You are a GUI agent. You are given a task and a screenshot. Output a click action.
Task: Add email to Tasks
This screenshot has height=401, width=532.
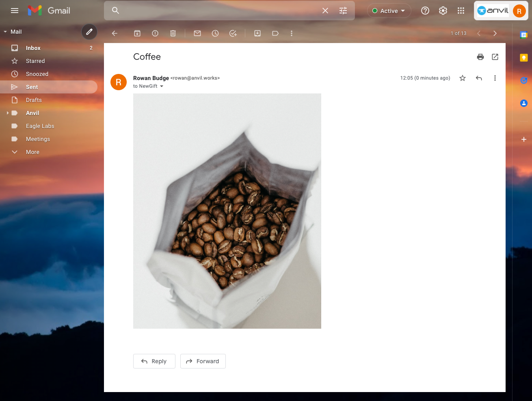pos(233,33)
